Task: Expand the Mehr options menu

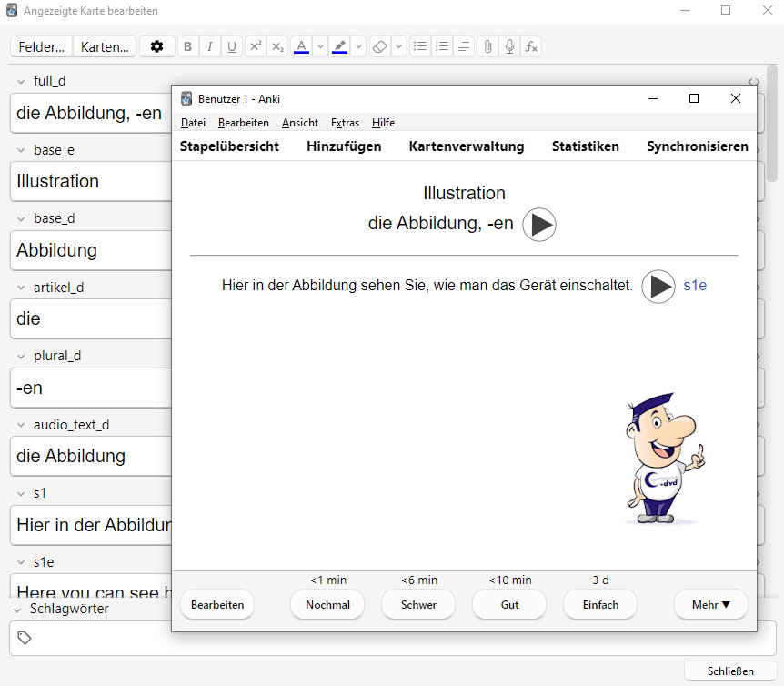Action: pyautogui.click(x=710, y=604)
